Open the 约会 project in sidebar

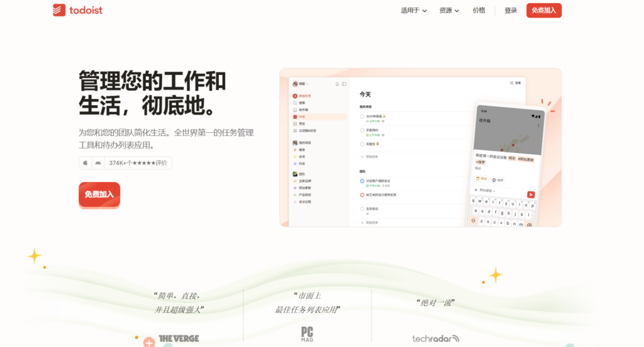point(302,164)
